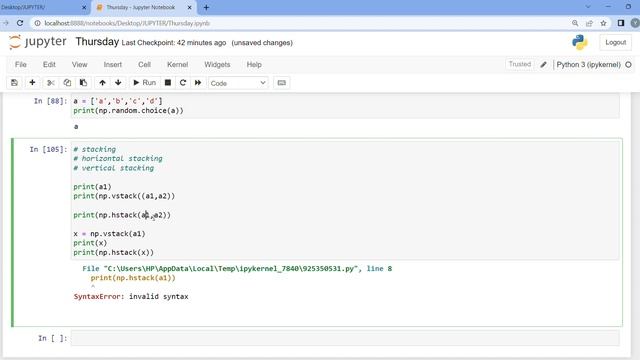Open the Edit menu
Viewport: 640px width, 360px height.
[49, 64]
